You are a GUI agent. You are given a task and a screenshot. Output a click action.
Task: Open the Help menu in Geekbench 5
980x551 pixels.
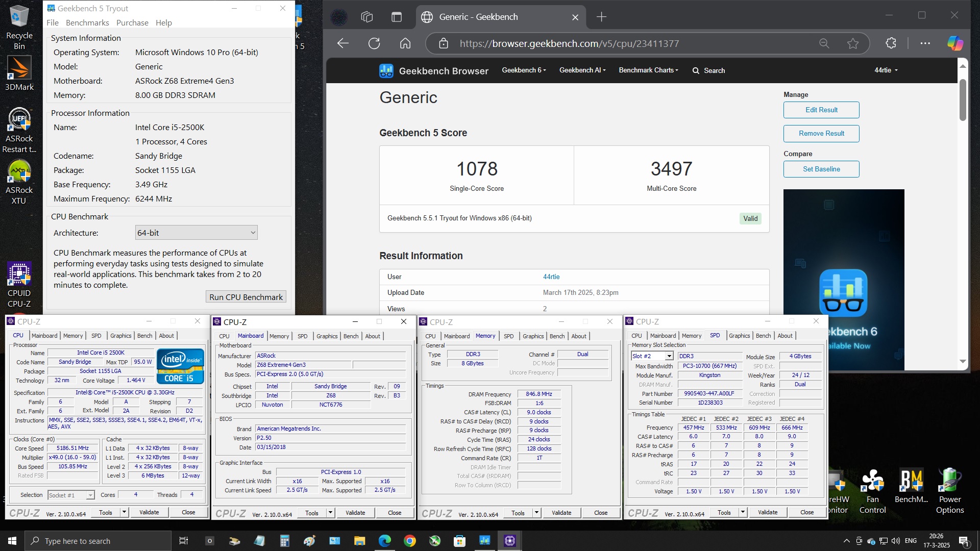pyautogui.click(x=164, y=22)
